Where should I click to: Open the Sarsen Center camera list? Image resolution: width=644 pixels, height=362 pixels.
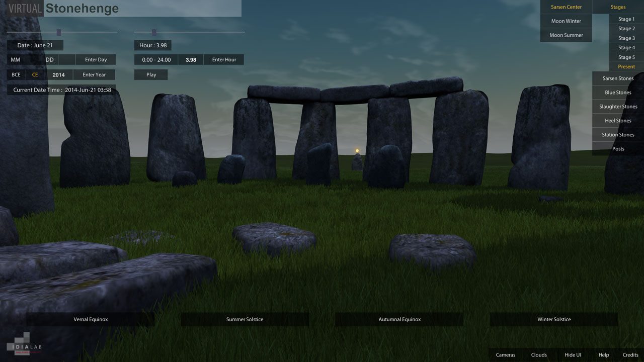pyautogui.click(x=566, y=7)
